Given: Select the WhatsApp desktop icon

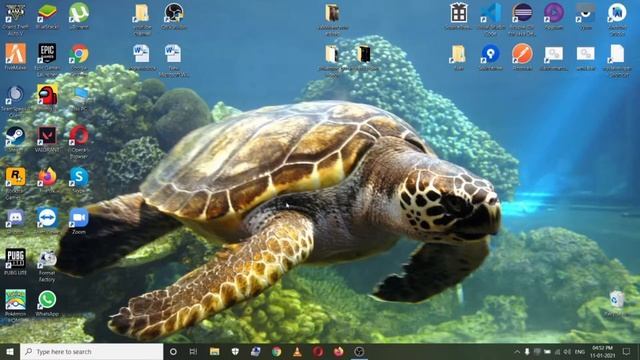Looking at the screenshot, I should point(47,303).
